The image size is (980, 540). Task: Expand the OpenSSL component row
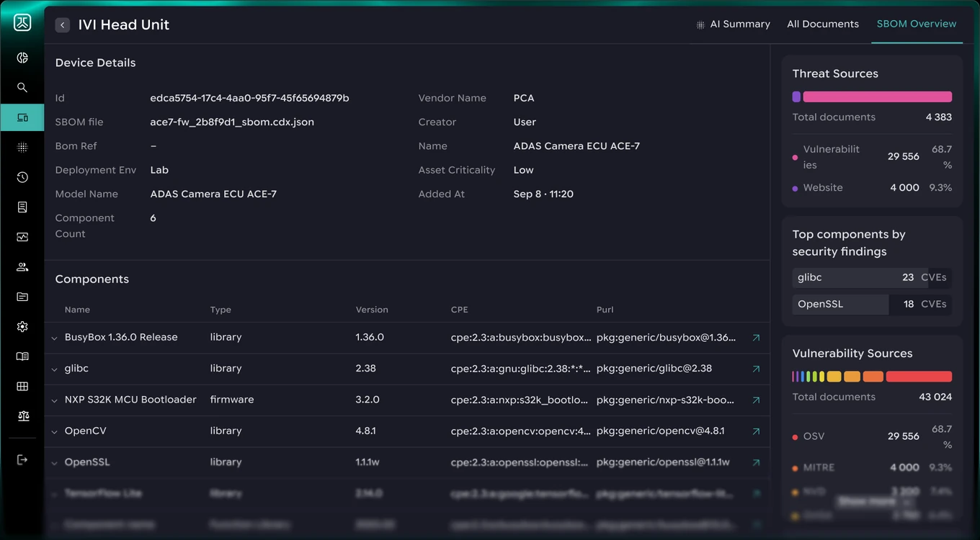54,463
